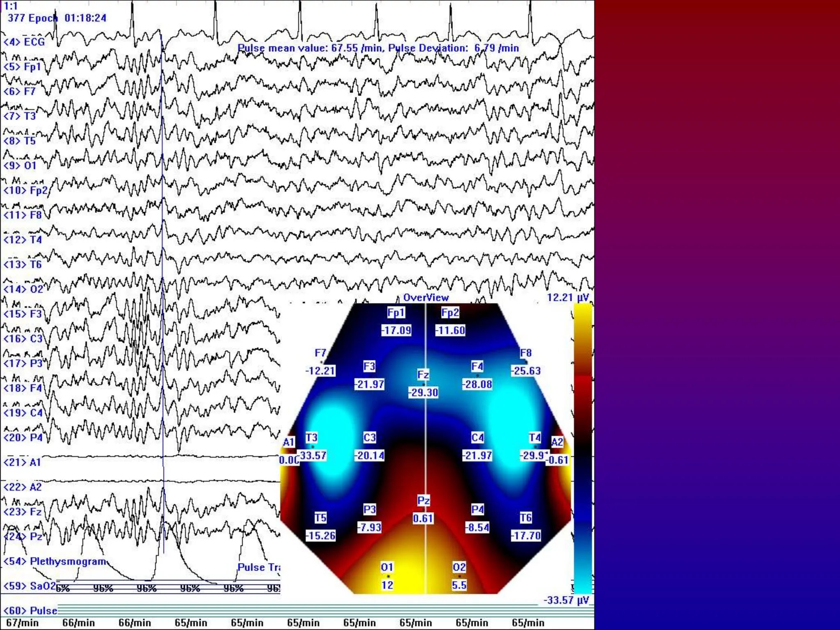Screen dimensions: 840x630
Task: Select the <13> T6 channel label
Action: pyautogui.click(x=23, y=264)
